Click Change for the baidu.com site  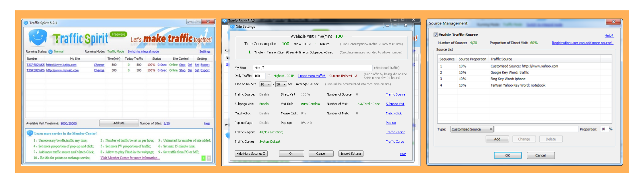(99, 65)
